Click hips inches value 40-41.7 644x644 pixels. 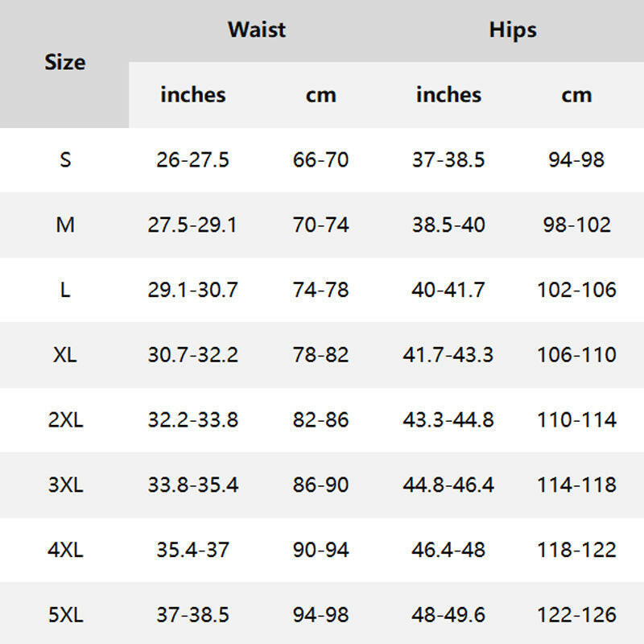[448, 290]
